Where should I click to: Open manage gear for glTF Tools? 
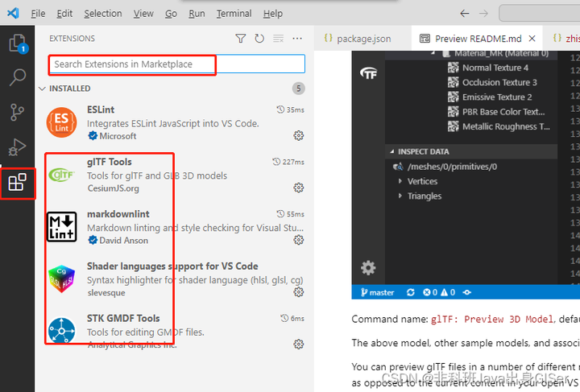(299, 188)
